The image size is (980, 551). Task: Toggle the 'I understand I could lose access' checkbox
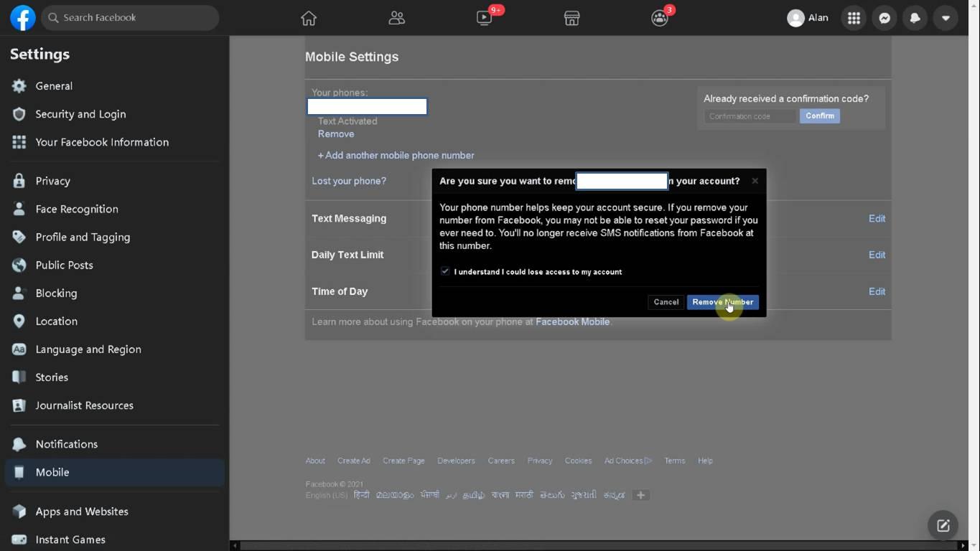click(x=445, y=271)
